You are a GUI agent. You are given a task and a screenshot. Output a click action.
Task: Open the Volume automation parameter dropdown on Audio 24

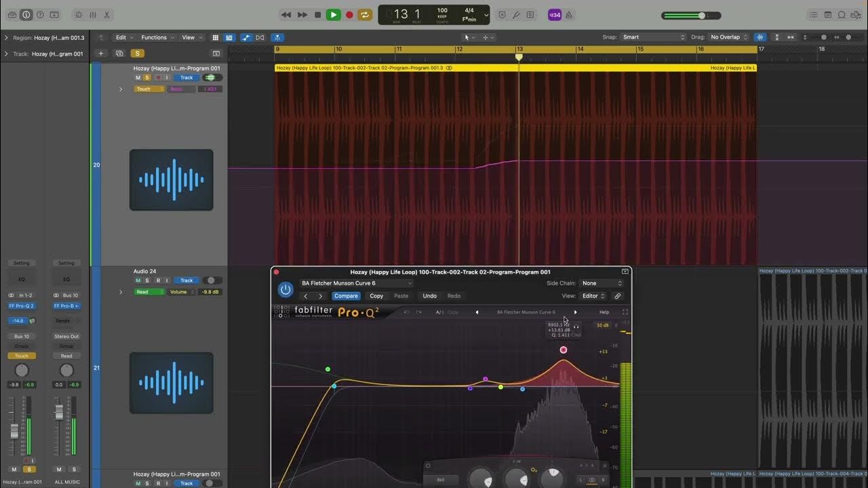tap(182, 292)
